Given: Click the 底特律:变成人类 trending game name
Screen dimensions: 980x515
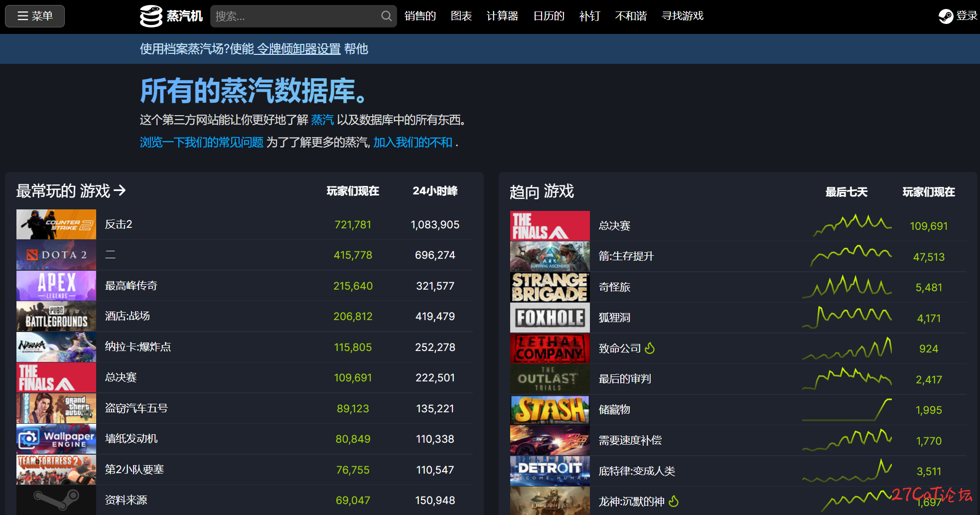Looking at the screenshot, I should pos(637,471).
